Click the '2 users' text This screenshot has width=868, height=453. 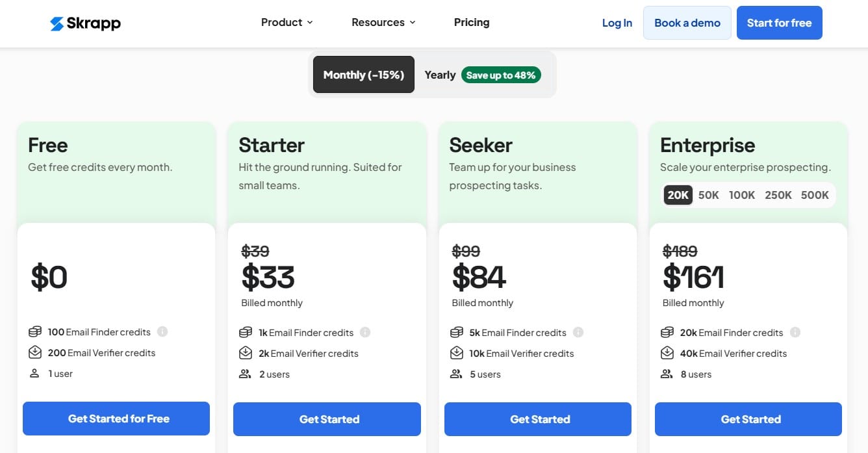(274, 374)
